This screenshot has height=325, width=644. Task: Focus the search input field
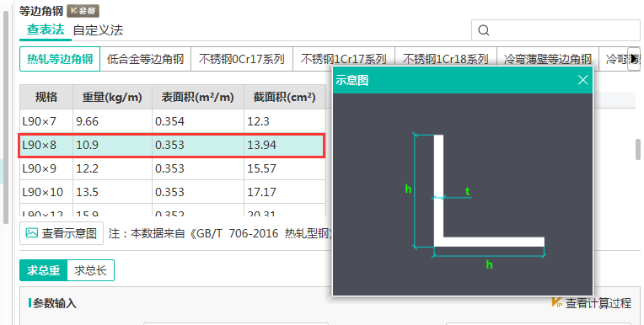click(x=555, y=30)
